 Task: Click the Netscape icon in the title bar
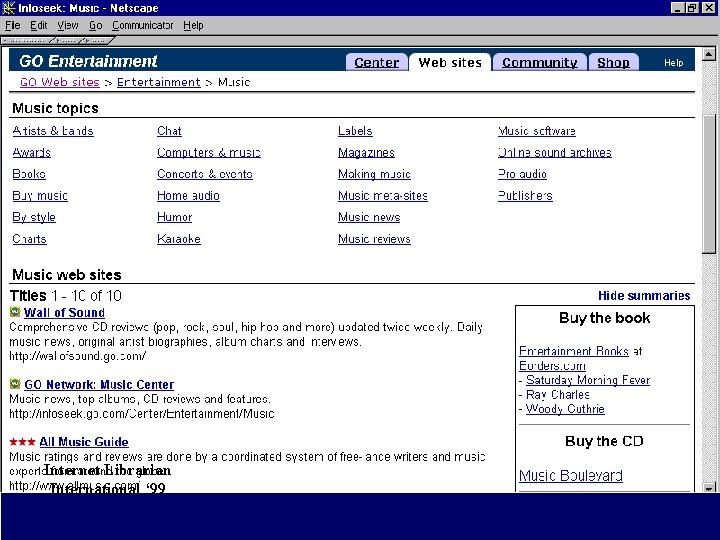pos(8,8)
